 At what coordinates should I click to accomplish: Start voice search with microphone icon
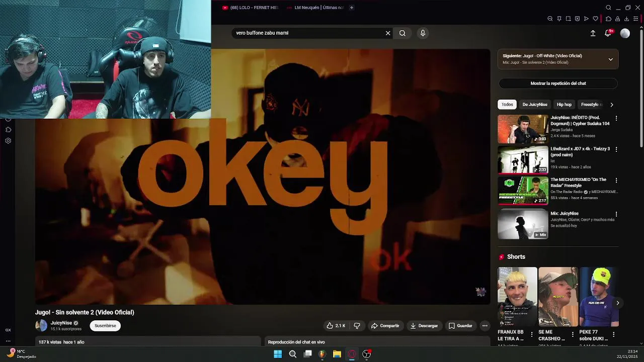click(x=423, y=33)
